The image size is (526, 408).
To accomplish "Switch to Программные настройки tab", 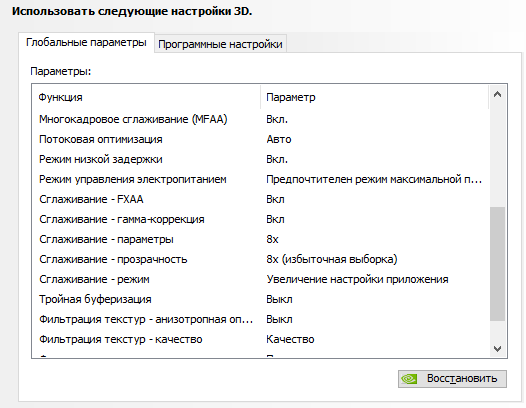I will click(220, 44).
